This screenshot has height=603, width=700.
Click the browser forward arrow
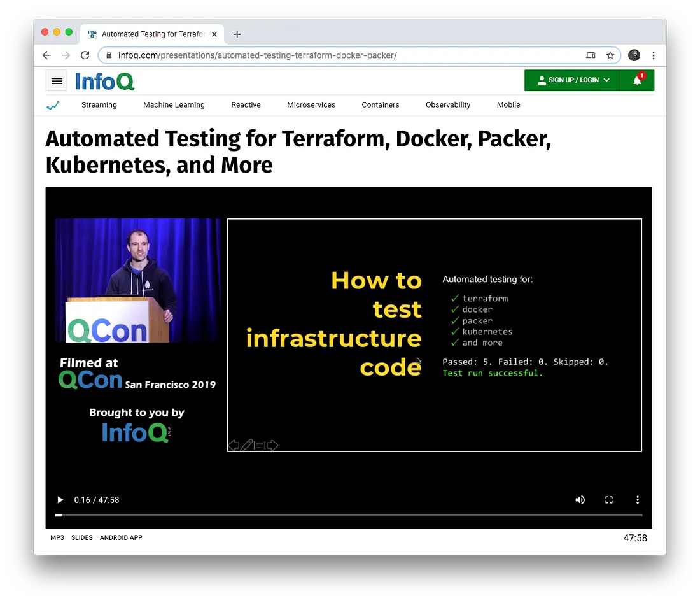66,55
